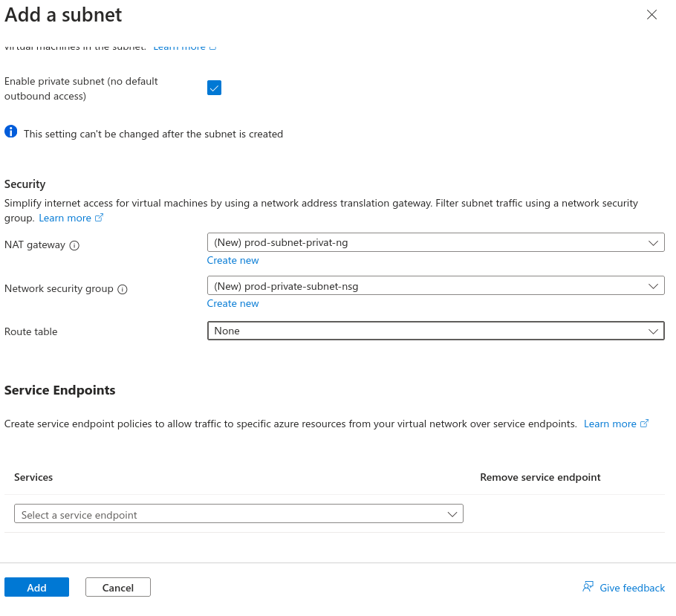676x616 pixels.
Task: Click Create new under Network security group
Action: (233, 303)
